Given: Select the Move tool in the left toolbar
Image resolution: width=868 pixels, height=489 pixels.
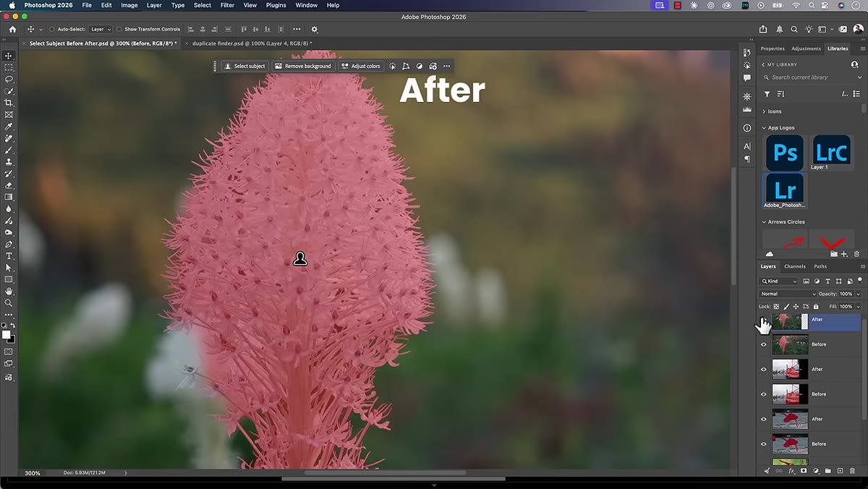Looking at the screenshot, I should 9,56.
